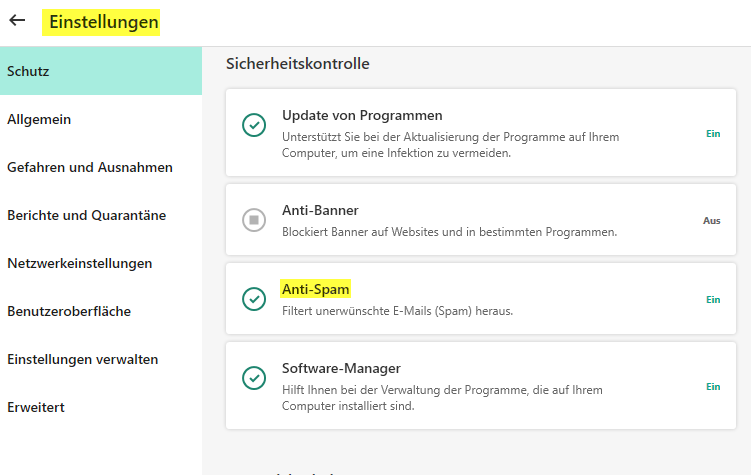Select Einstellungen verwalten in sidebar
The width and height of the screenshot is (751, 475).
click(83, 359)
